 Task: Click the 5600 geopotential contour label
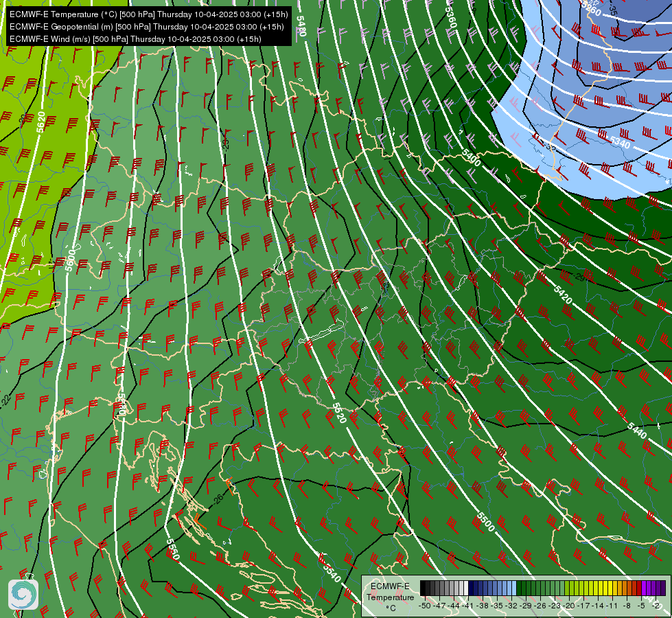pos(70,261)
